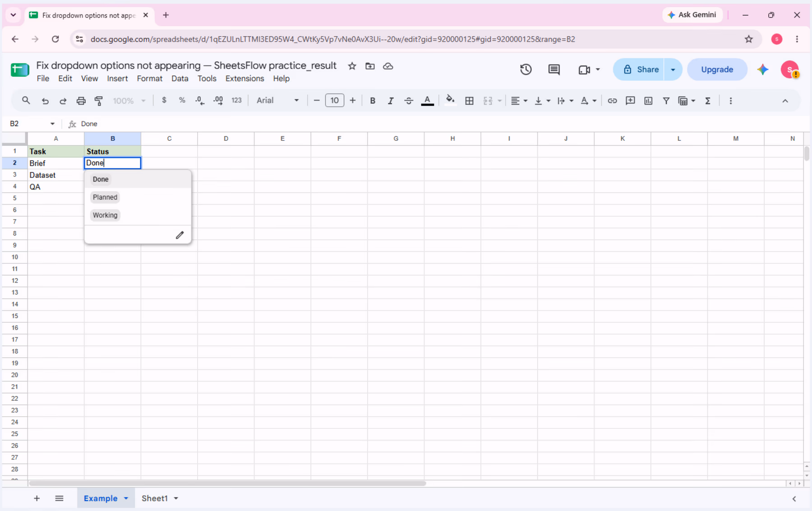812x511 pixels.
Task: Open the all sheets list icon
Action: tap(59, 498)
